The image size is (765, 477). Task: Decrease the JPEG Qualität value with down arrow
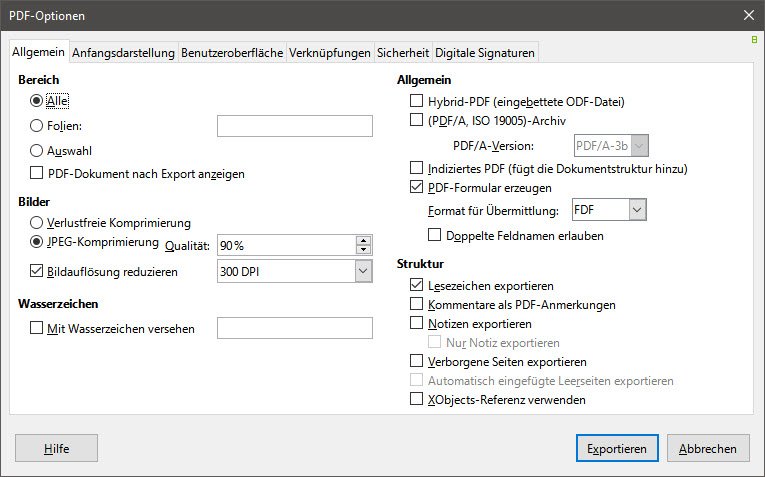tap(363, 250)
